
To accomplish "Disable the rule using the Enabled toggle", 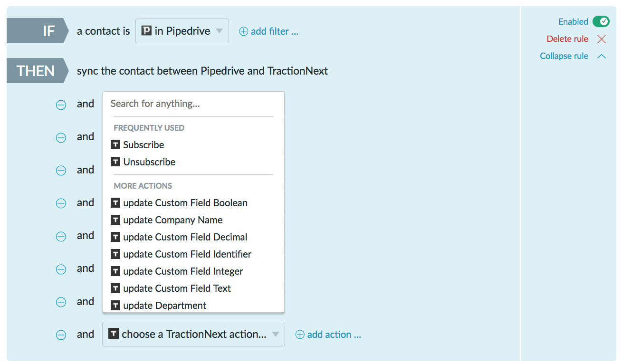I will (601, 21).
